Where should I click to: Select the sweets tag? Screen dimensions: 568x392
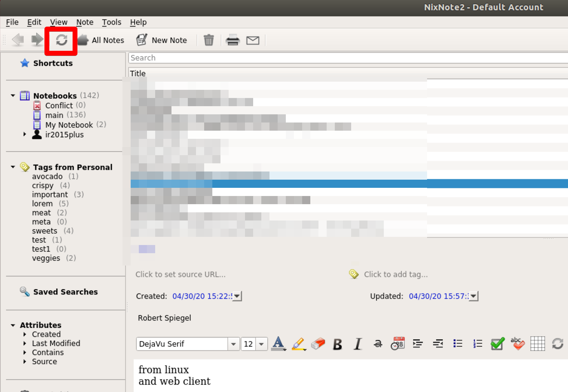click(44, 231)
